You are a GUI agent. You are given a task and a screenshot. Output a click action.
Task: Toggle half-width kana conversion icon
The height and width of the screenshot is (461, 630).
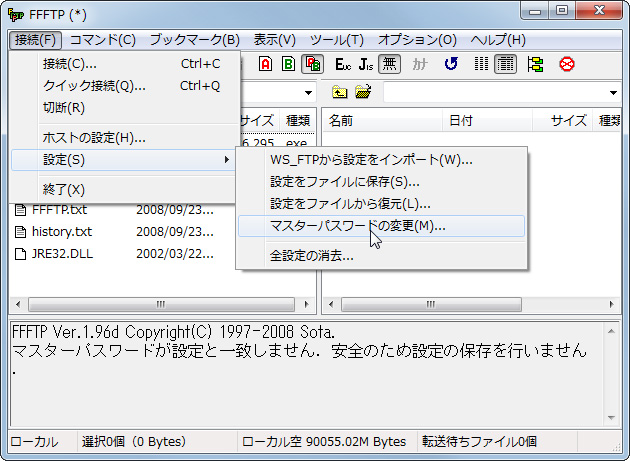(x=420, y=64)
